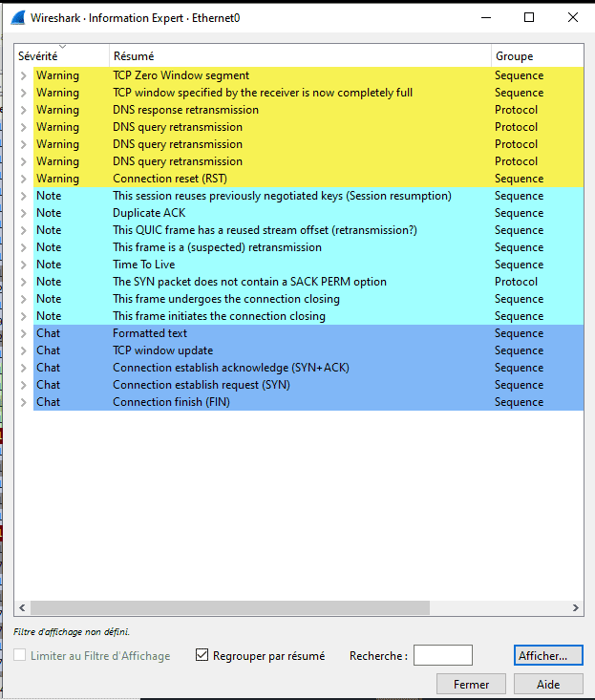Click the Wireshark fin icon in title bar
This screenshot has width=595, height=700.
tap(18, 18)
